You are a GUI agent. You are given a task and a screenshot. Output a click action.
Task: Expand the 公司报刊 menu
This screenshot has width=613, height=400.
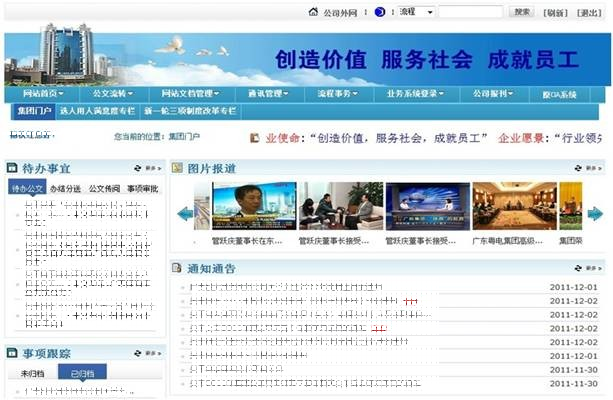pos(493,94)
